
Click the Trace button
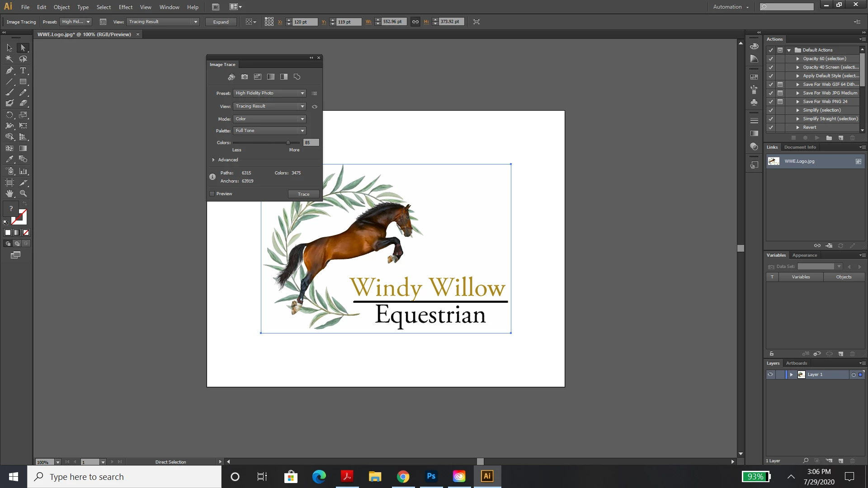[x=303, y=194]
